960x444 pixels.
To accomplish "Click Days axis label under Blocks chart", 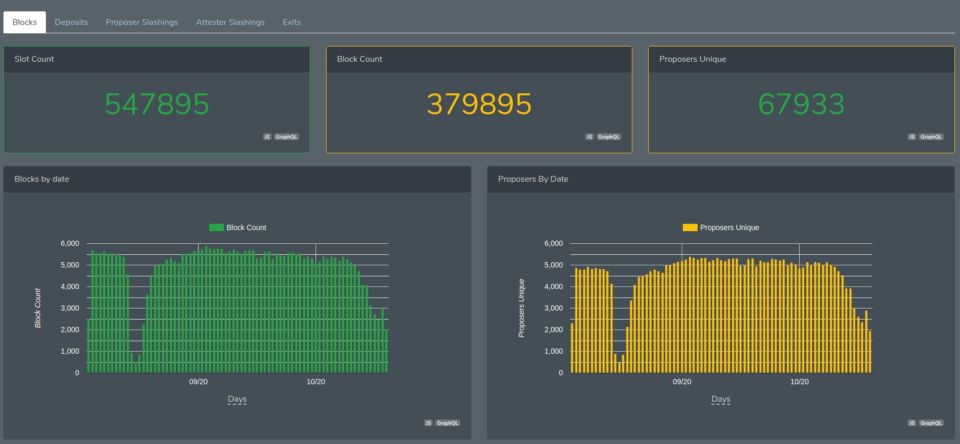I will point(237,399).
